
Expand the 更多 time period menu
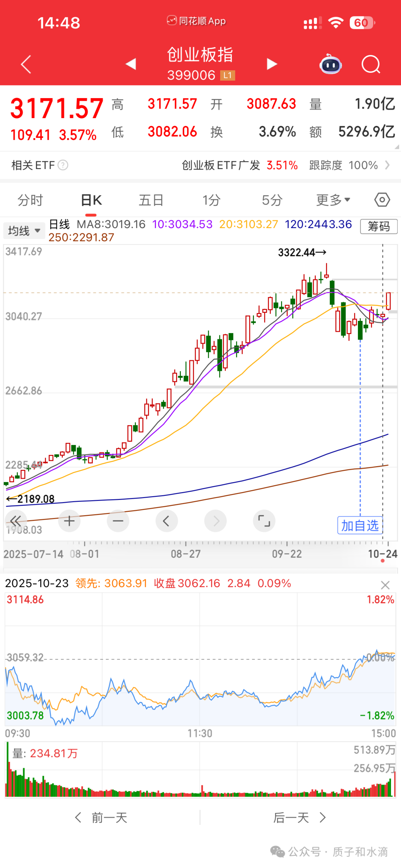pos(333,200)
